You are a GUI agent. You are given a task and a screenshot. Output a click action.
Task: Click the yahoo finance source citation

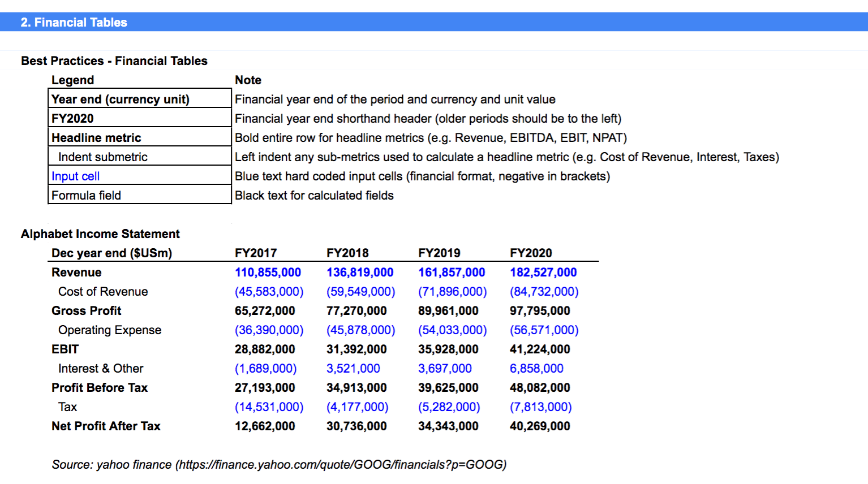click(279, 465)
